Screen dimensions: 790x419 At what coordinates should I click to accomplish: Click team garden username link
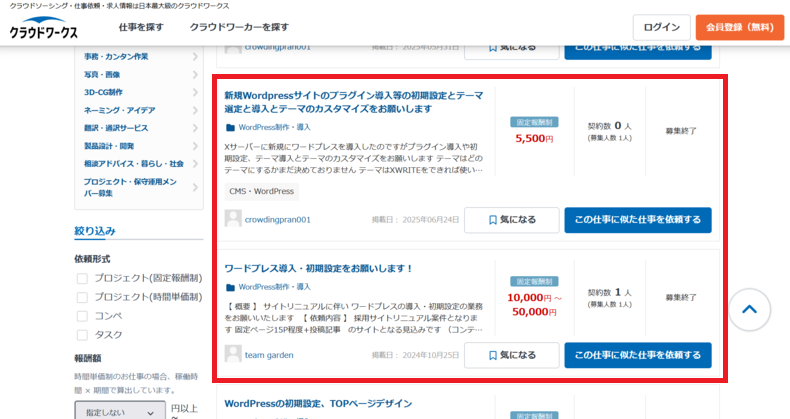(x=269, y=355)
